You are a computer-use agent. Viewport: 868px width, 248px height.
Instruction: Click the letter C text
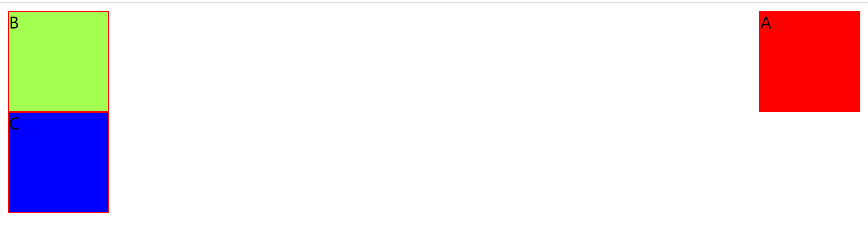point(14,124)
